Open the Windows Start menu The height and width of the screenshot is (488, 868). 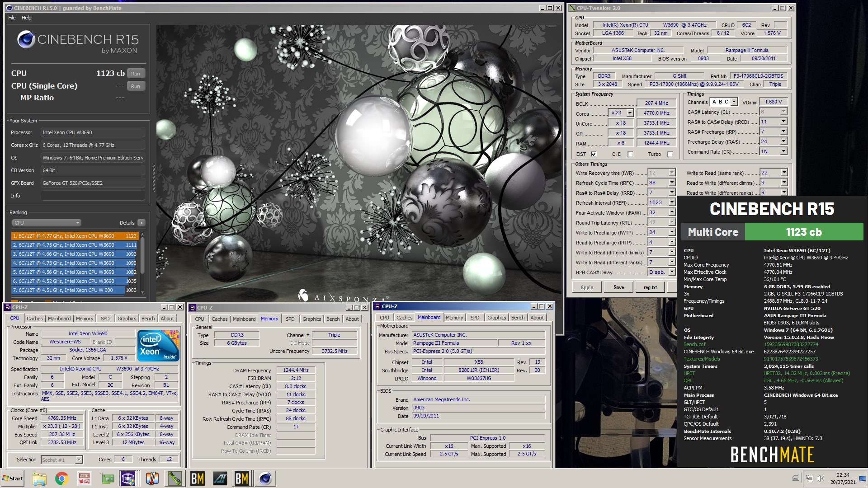(x=13, y=479)
